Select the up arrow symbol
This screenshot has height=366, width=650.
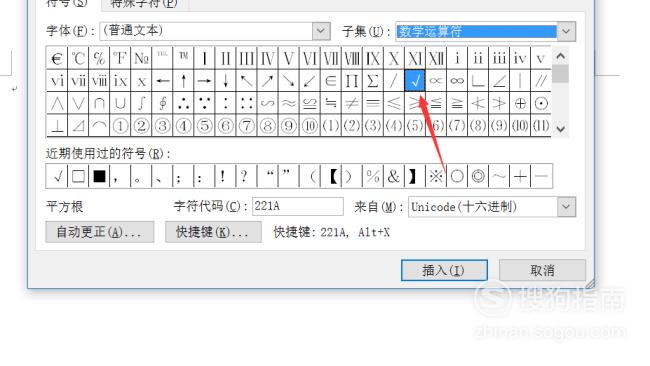[x=184, y=81]
